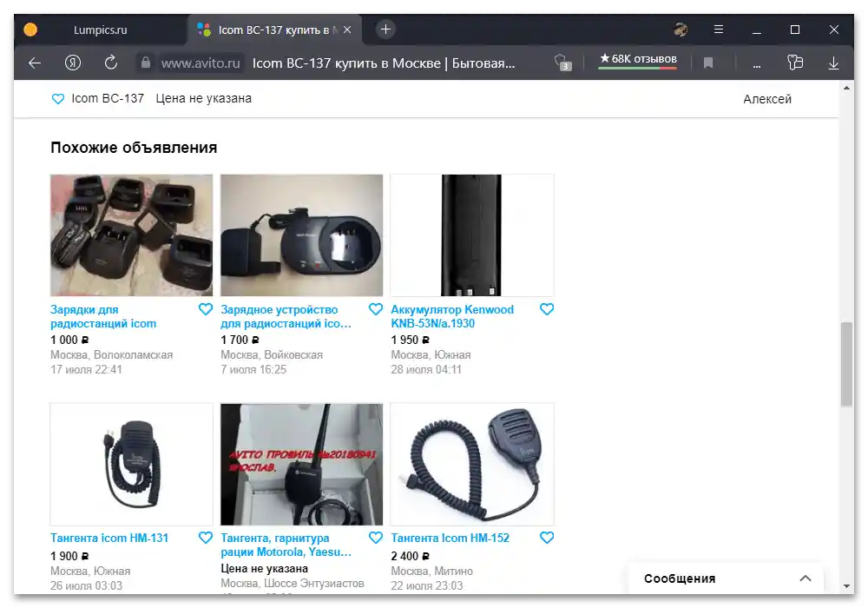This screenshot has width=868, height=608.
Task: Click the Москва, Митино location text
Action: coord(431,571)
